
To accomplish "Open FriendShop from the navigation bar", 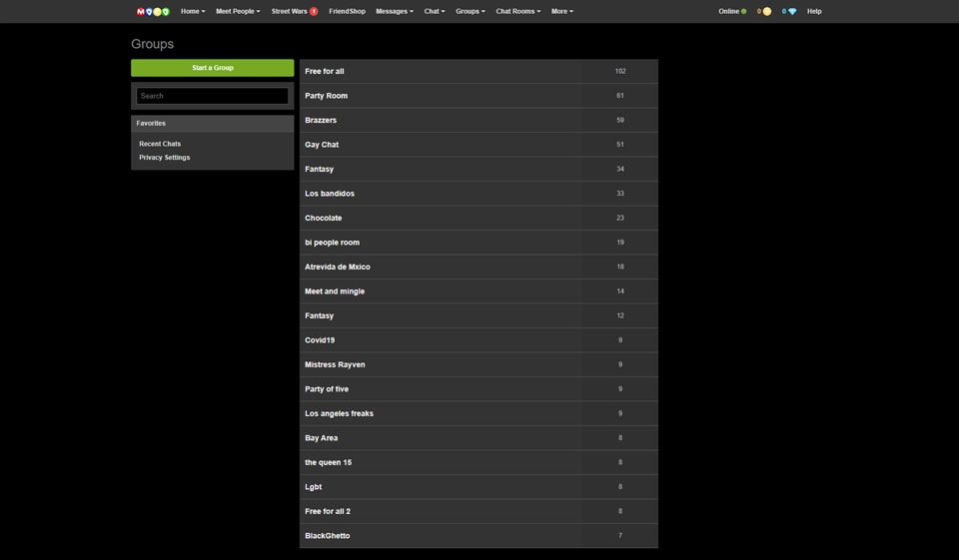I will pyautogui.click(x=347, y=12).
